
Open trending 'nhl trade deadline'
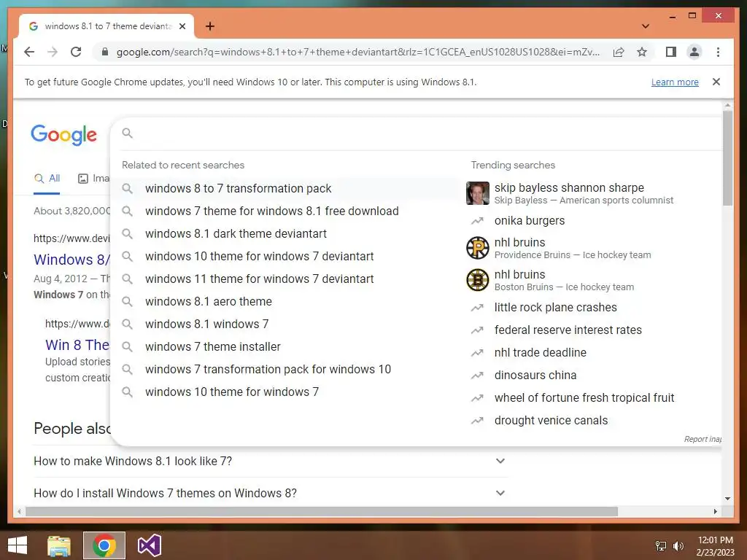(541, 353)
